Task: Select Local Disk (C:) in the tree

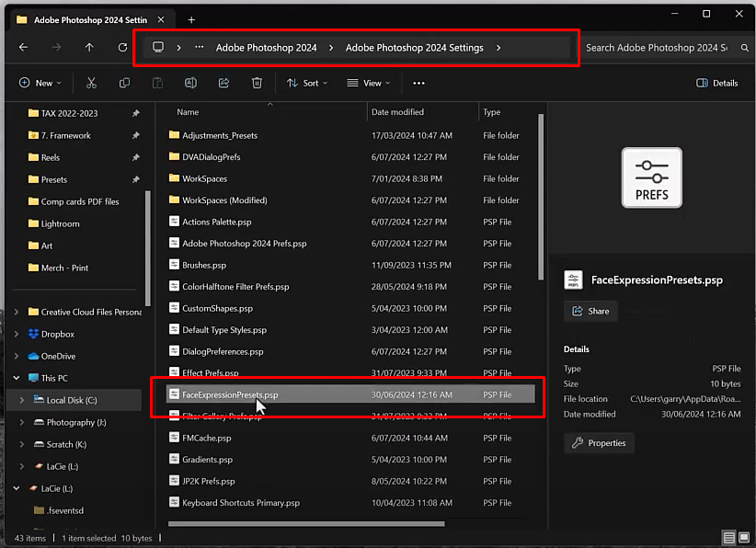Action: tap(72, 400)
